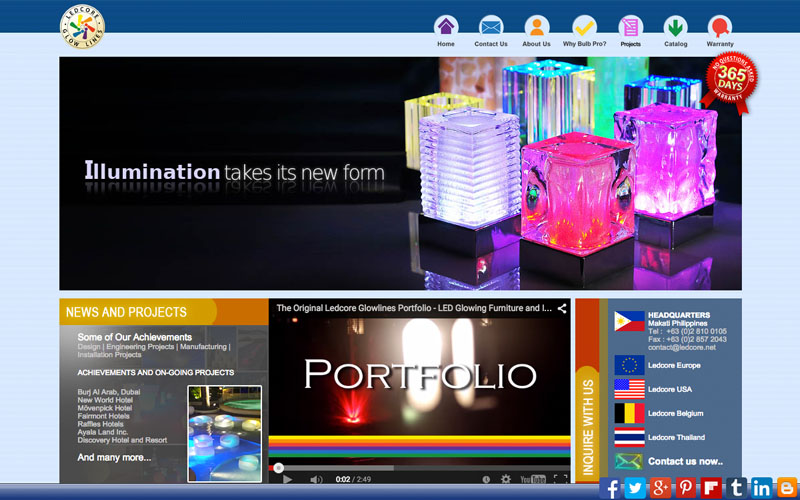Open the glowing pool furniture thumbnail

click(224, 434)
